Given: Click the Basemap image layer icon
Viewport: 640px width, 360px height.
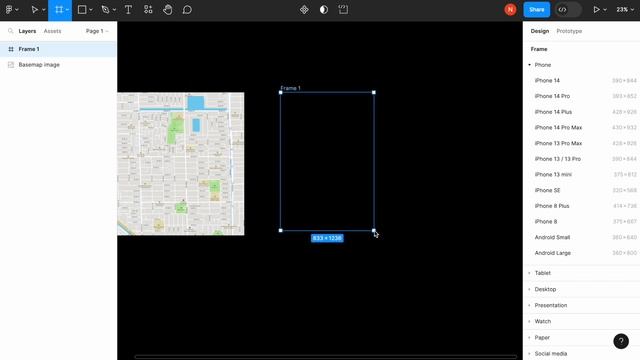Looking at the screenshot, I should (11, 64).
